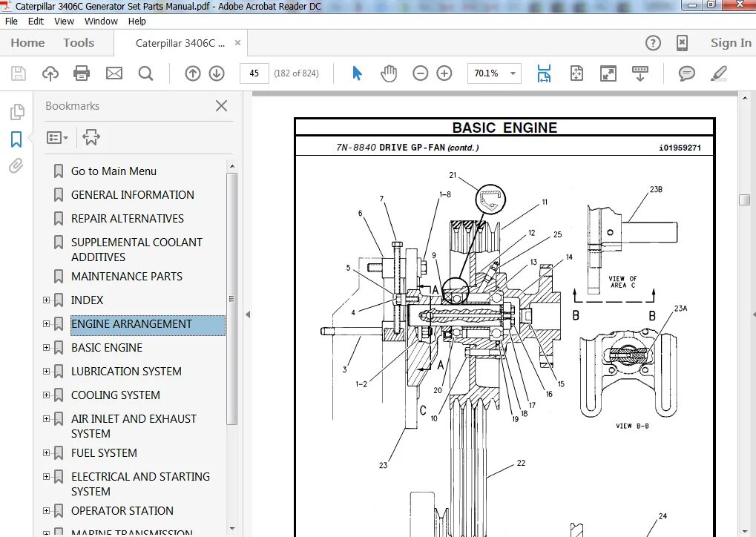This screenshot has width=756, height=537.
Task: Print the document with printer icon
Action: tap(82, 73)
